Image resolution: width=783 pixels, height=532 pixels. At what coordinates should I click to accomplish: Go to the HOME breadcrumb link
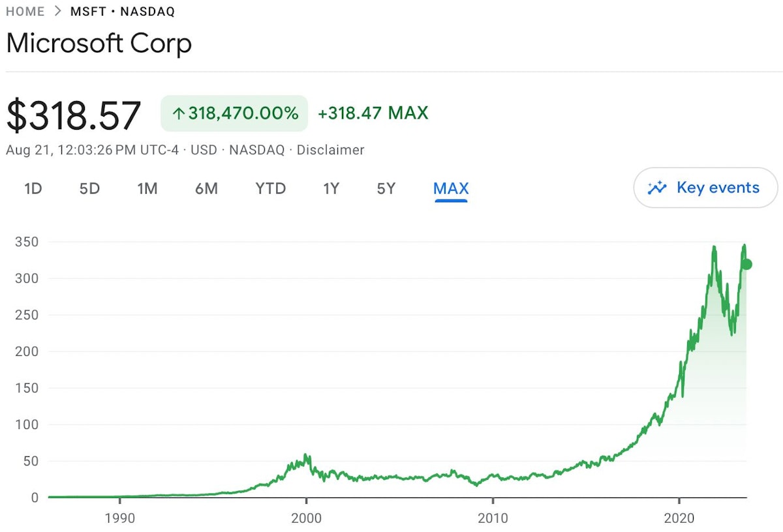(x=25, y=12)
